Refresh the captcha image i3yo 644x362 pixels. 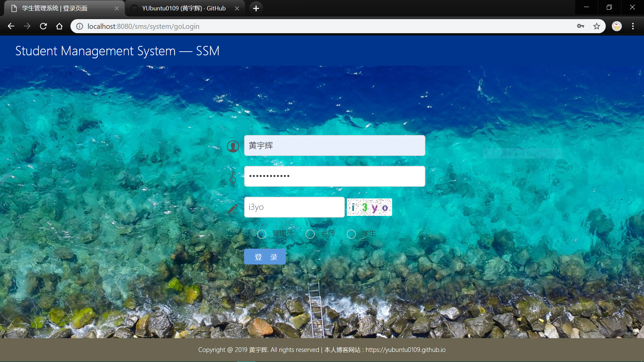369,207
